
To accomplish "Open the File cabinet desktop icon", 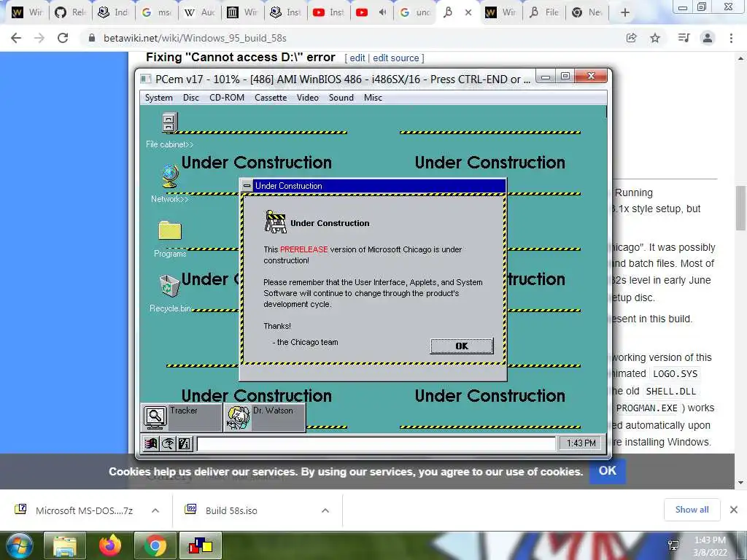I will click(x=169, y=122).
